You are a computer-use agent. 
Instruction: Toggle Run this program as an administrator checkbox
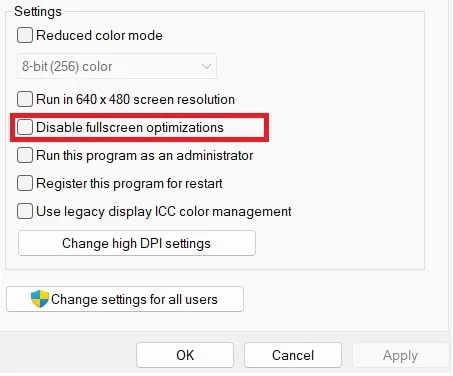pyautogui.click(x=25, y=155)
